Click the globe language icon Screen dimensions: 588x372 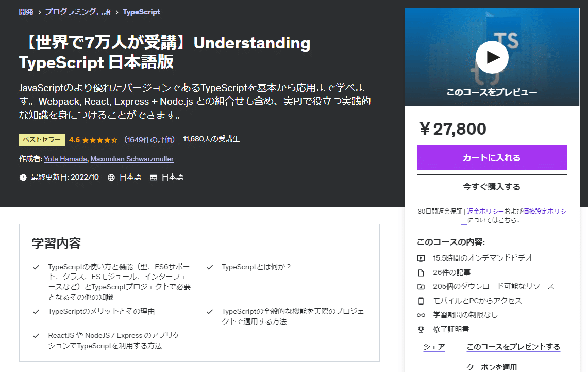[111, 177]
